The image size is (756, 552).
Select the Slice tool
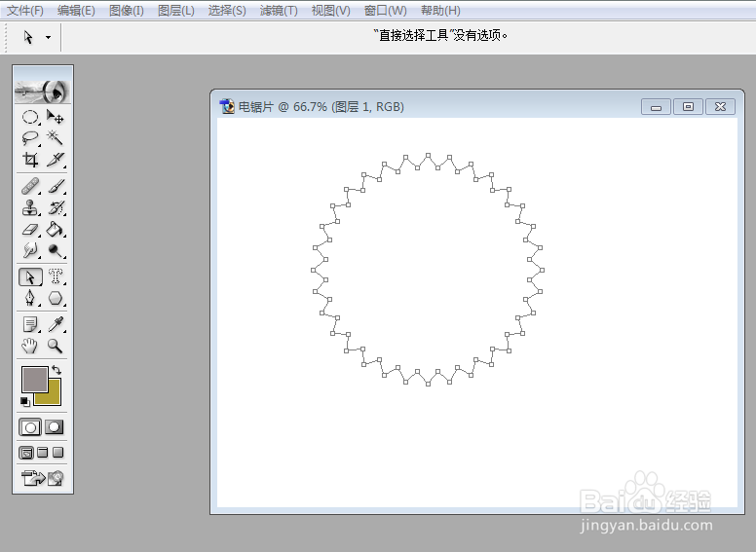[55, 160]
